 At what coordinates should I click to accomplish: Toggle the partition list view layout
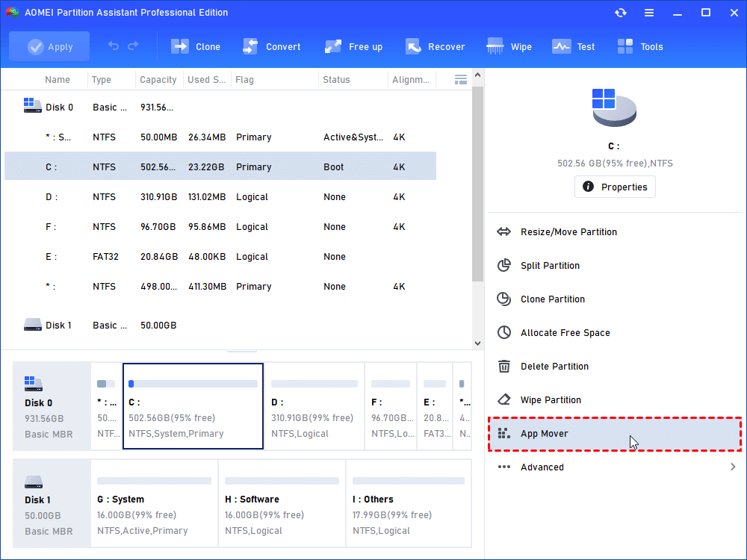tap(461, 79)
